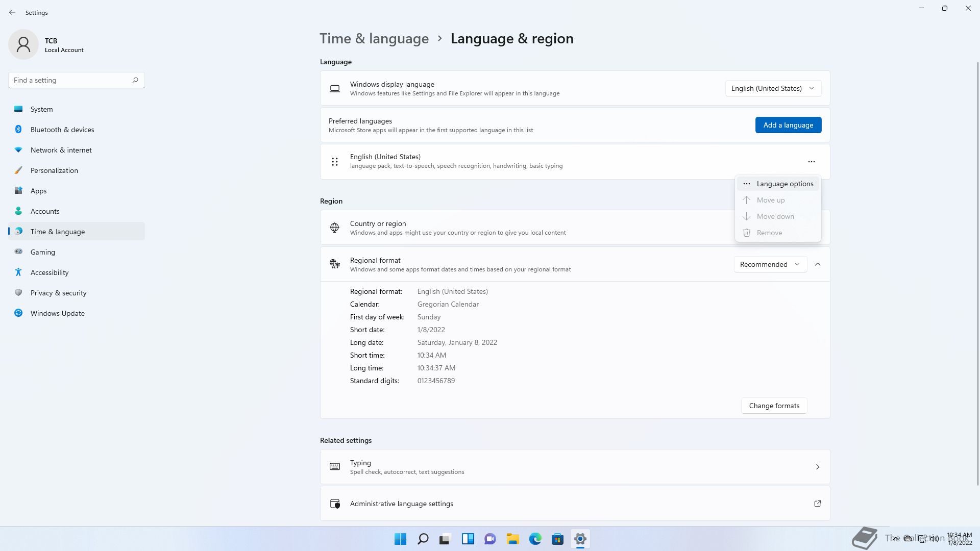This screenshot has height=551, width=980.
Task: Open the three-dot menu for English (United States)
Action: [811, 162]
